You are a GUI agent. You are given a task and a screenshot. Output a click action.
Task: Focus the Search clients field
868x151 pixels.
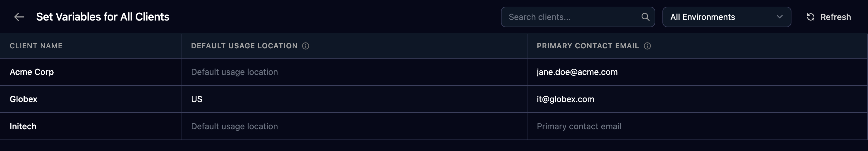577,17
